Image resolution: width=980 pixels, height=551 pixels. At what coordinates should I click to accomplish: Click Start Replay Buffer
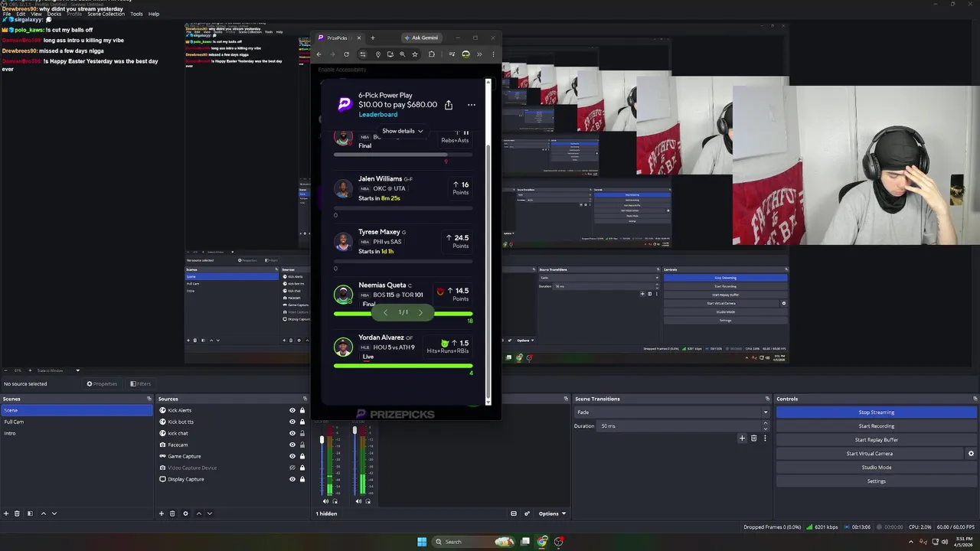click(x=876, y=440)
